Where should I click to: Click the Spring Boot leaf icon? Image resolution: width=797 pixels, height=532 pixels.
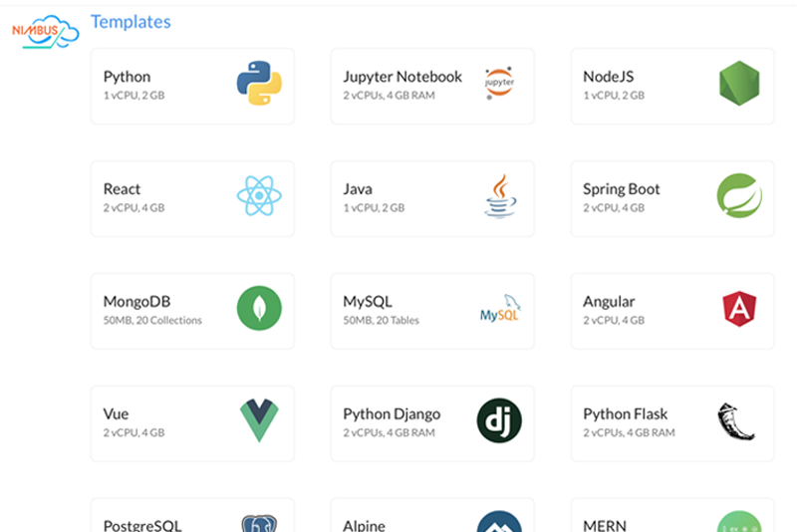(x=739, y=196)
